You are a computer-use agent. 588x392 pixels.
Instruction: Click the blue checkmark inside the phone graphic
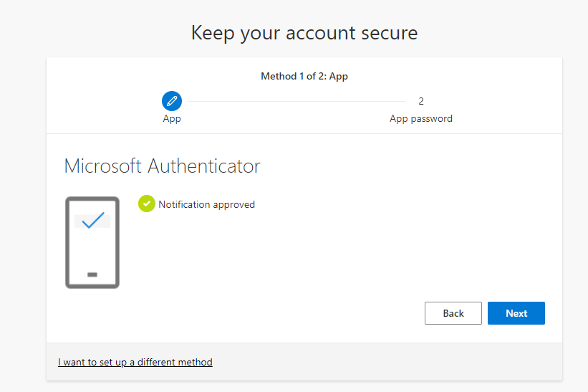click(x=92, y=220)
